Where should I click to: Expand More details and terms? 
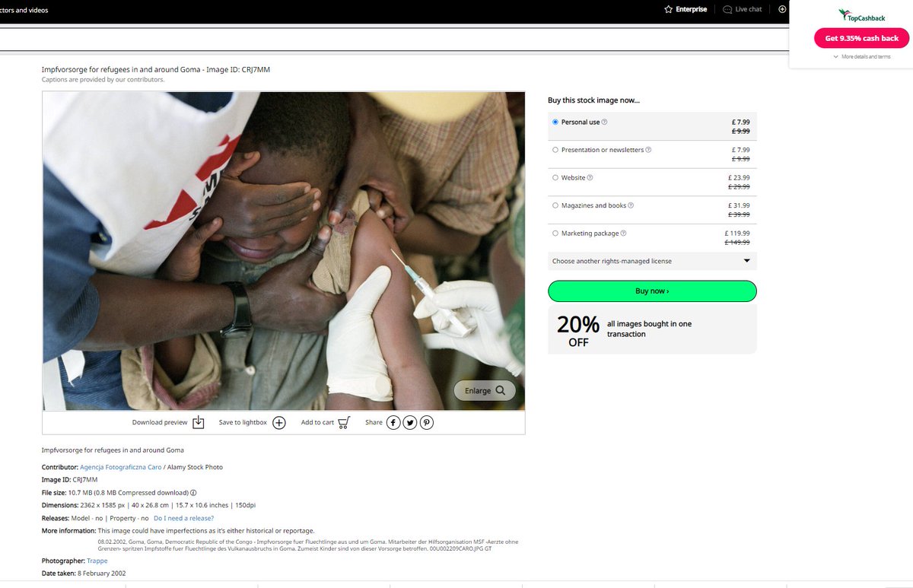click(x=861, y=56)
